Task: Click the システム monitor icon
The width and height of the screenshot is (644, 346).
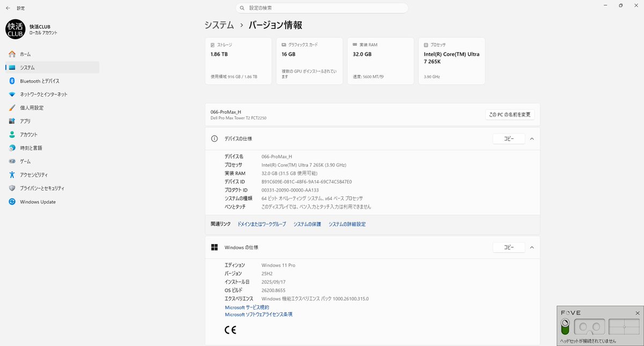Action: click(x=12, y=68)
